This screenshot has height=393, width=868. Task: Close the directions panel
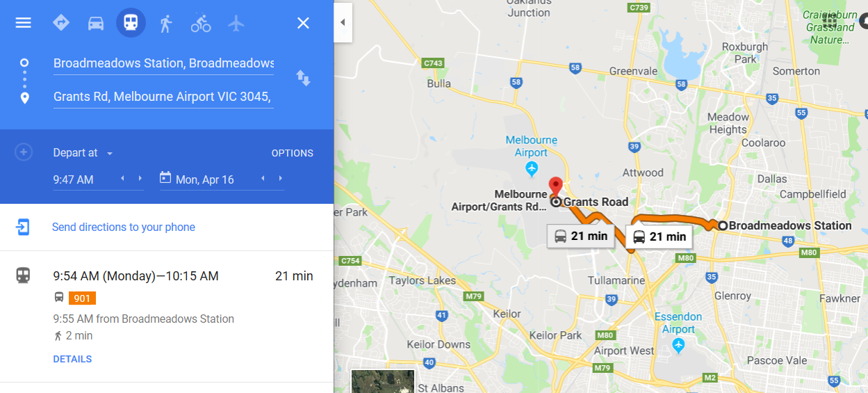click(x=303, y=23)
